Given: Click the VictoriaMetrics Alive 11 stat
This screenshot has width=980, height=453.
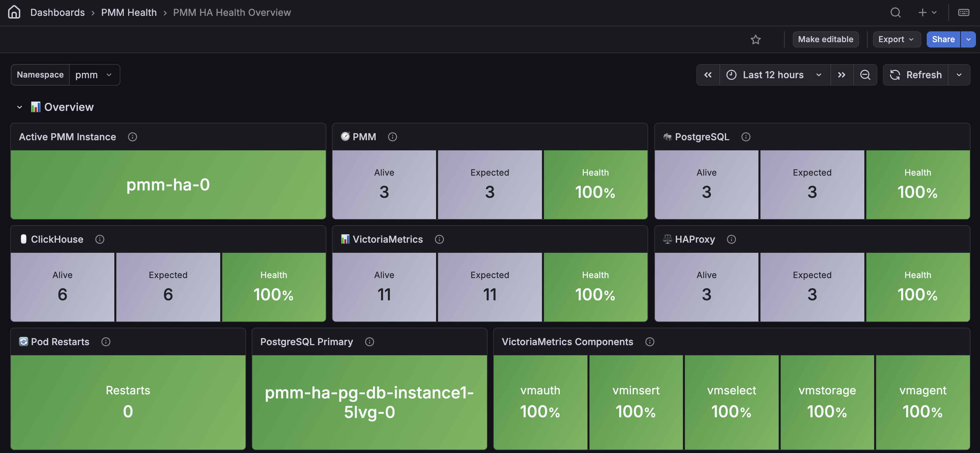Looking at the screenshot, I should coord(384,287).
